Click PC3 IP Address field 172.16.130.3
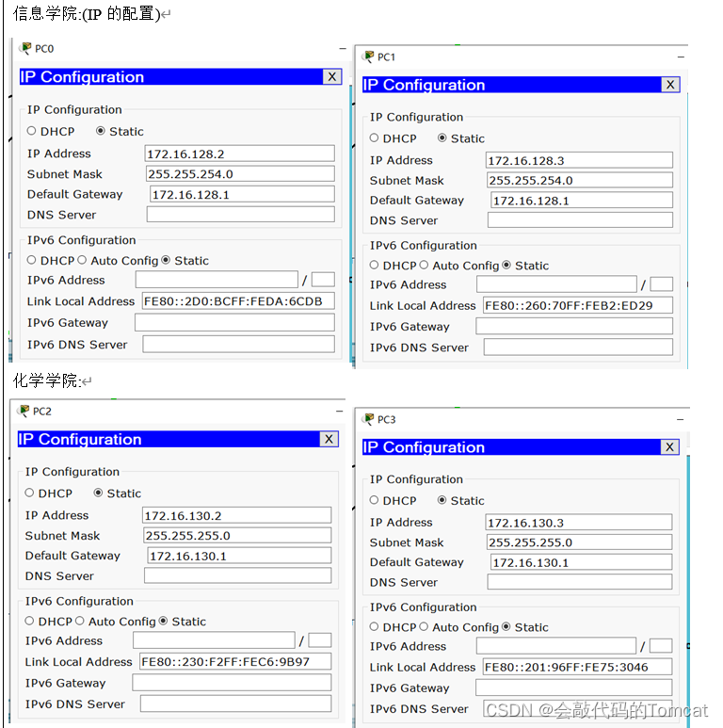 (x=579, y=523)
